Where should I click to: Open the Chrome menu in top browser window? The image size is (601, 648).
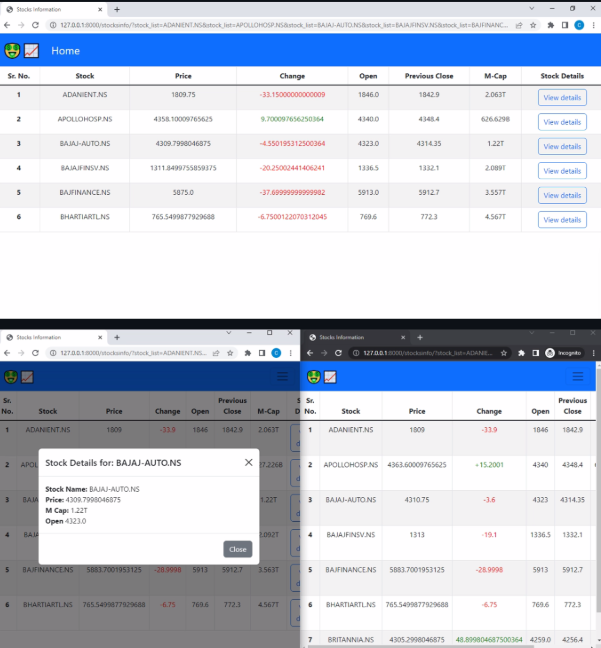[x=594, y=25]
